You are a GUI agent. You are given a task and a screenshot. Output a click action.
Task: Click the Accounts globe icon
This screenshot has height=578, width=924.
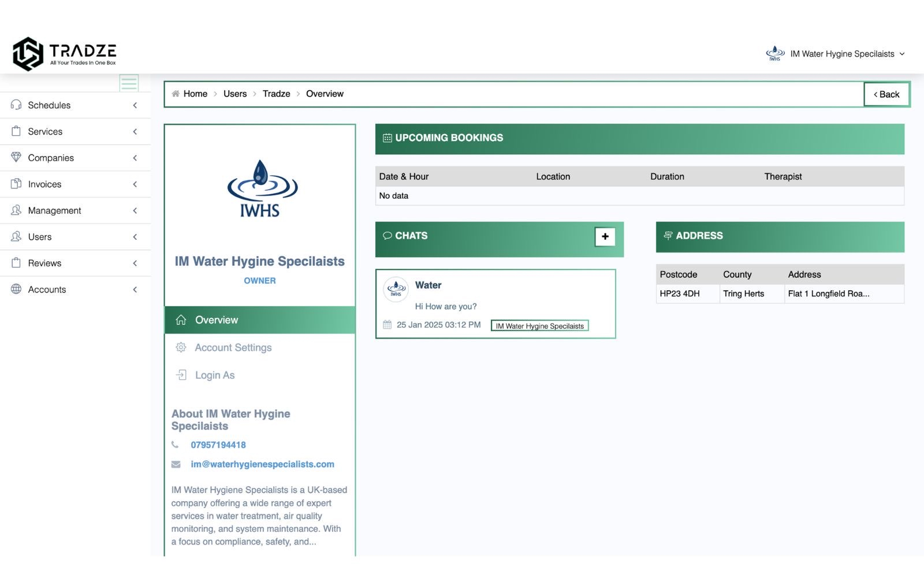[x=16, y=289]
